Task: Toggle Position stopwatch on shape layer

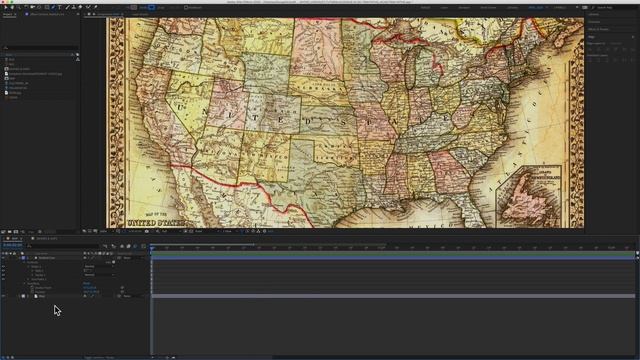Action: click(33, 292)
